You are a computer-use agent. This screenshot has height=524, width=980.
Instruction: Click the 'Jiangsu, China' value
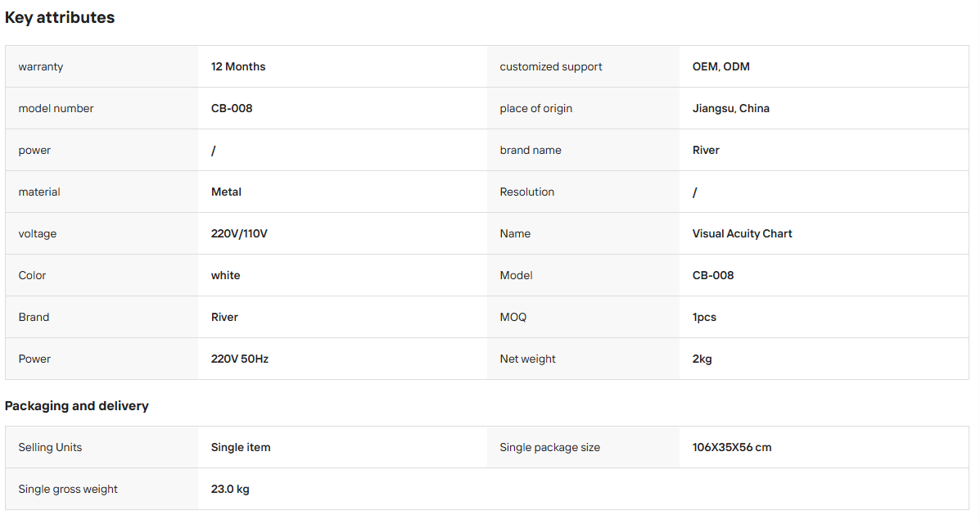point(730,108)
